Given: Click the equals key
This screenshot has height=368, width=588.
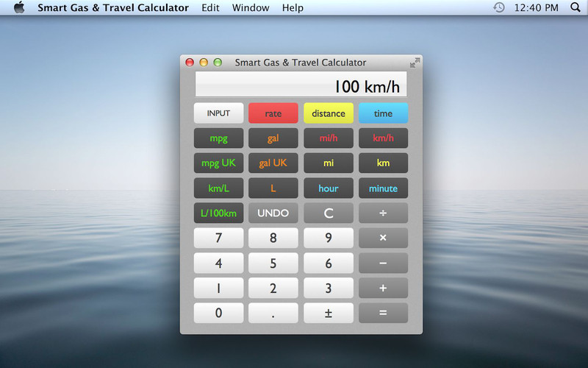Looking at the screenshot, I should [383, 313].
